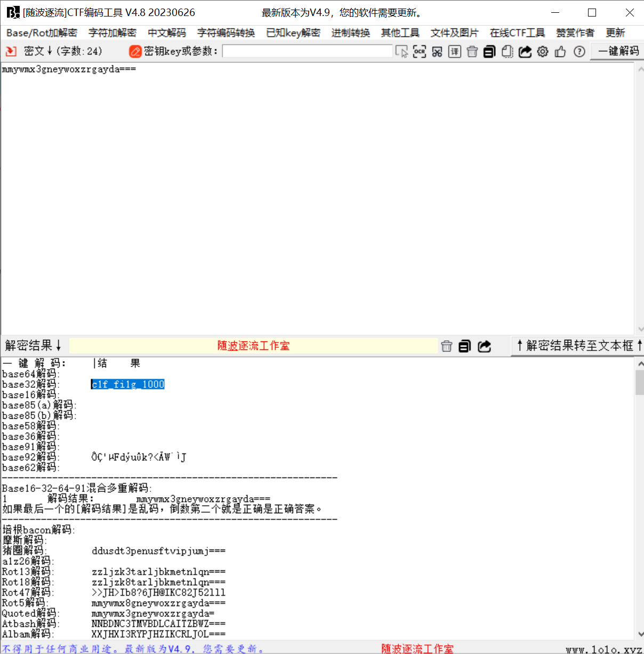
Task: Open the 文件及图片 menu
Action: coord(455,33)
